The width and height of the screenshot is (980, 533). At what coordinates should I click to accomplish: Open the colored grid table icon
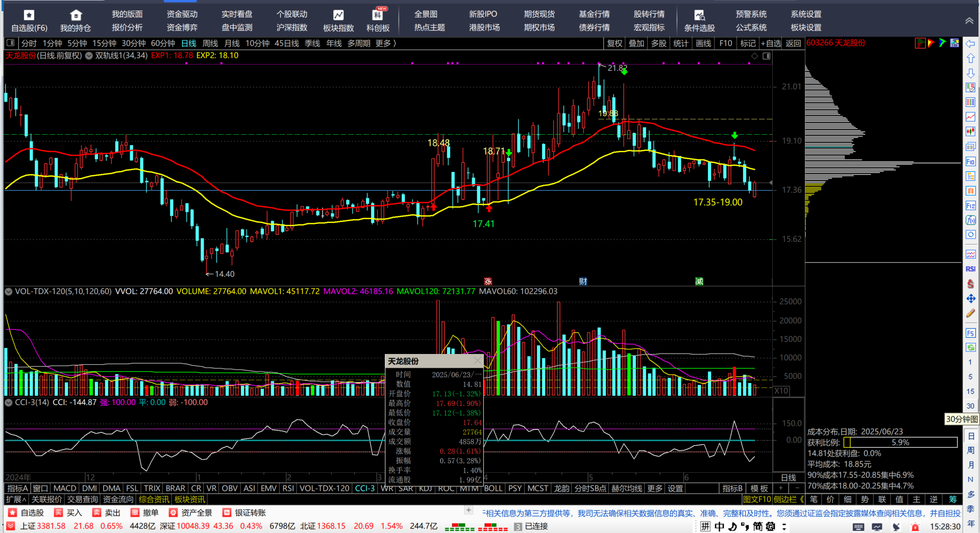970,102
